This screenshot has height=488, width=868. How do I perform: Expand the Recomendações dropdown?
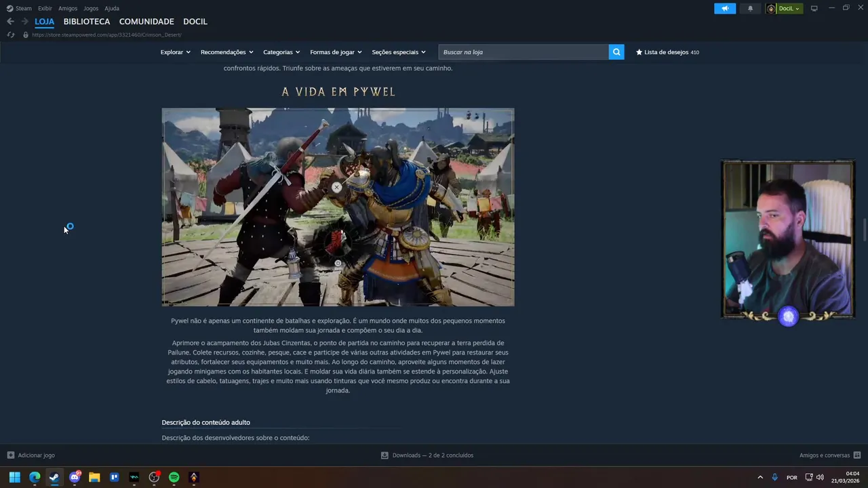click(x=226, y=52)
